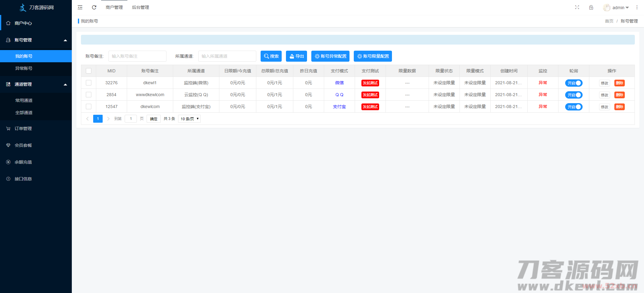Select 异常账号 in the sidebar submenu

(x=24, y=68)
